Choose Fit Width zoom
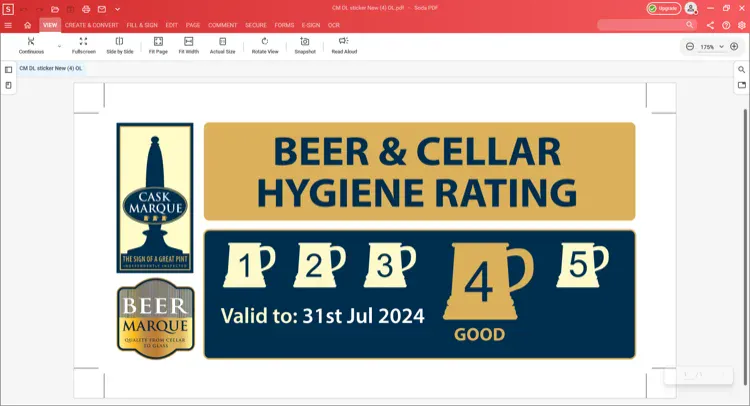 pos(189,45)
